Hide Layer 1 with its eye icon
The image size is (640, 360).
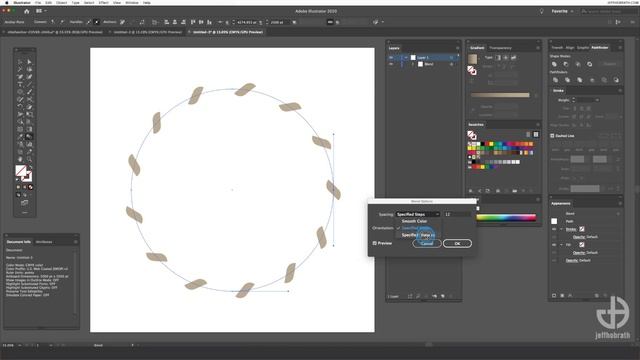391,58
